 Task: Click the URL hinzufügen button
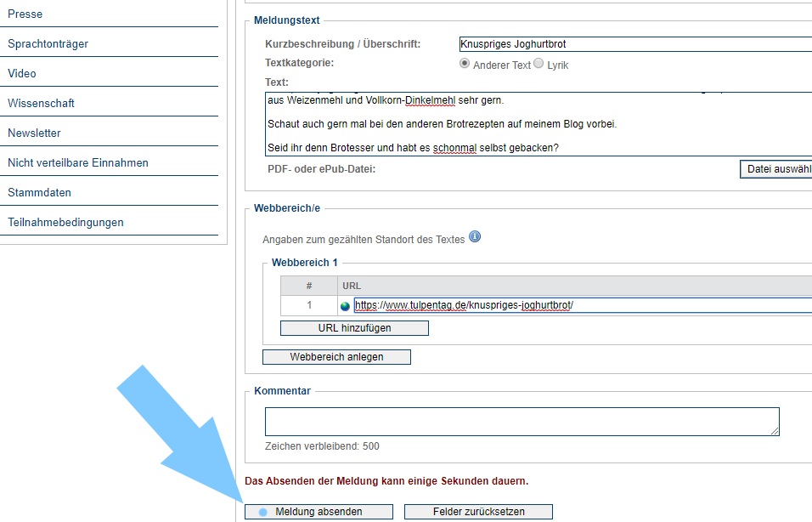click(354, 328)
